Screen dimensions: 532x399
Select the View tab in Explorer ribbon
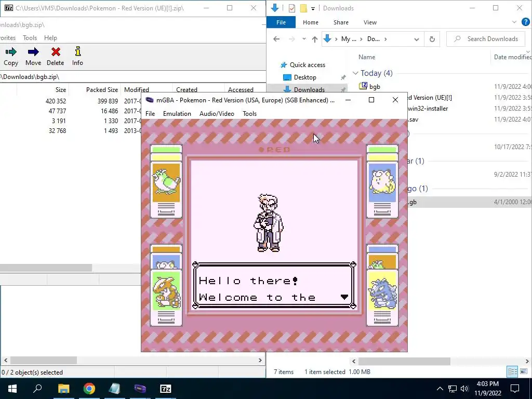[370, 22]
